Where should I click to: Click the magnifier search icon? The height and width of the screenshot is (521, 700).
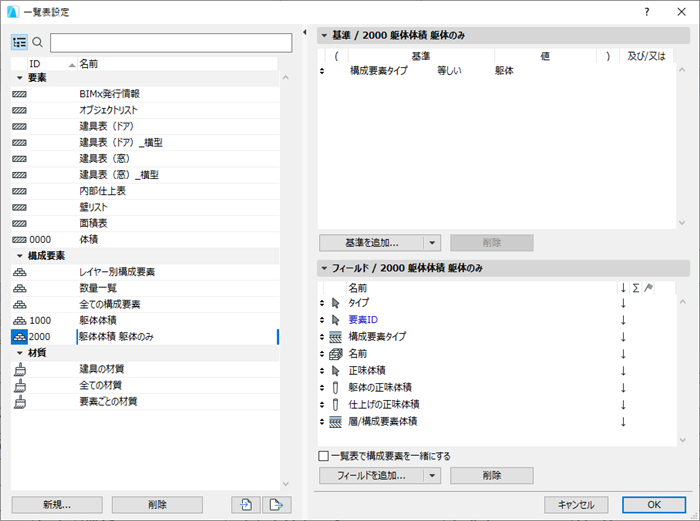tap(38, 42)
